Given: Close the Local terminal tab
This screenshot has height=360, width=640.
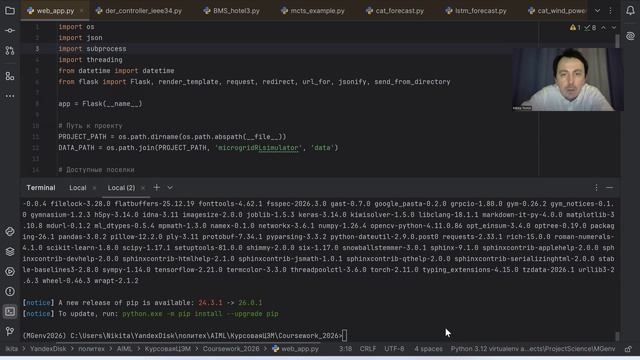Looking at the screenshot, I should click(x=94, y=188).
